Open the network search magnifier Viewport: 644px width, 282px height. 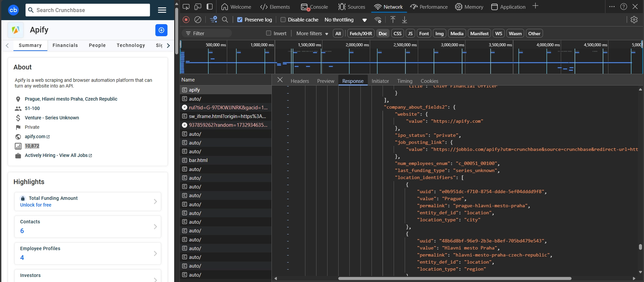[x=225, y=20]
